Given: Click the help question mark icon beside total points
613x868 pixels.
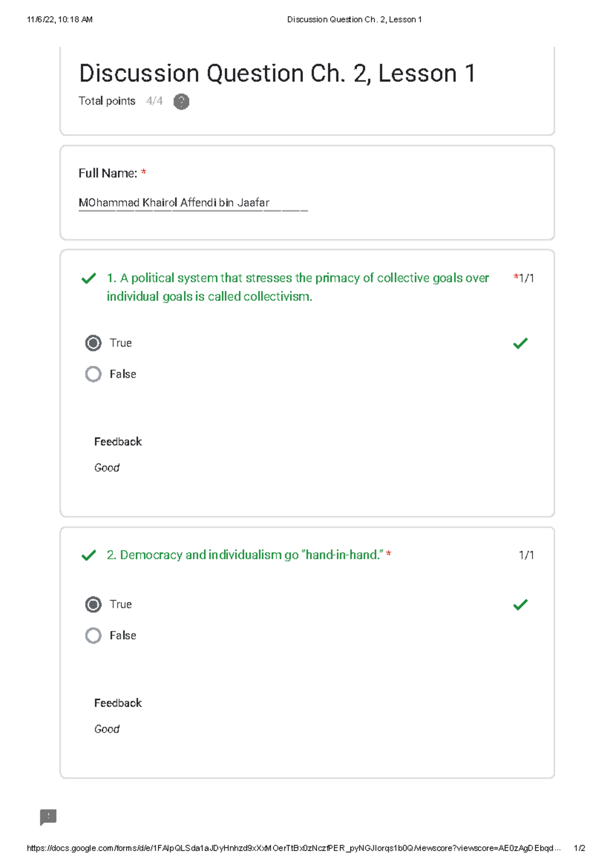Looking at the screenshot, I should (181, 102).
